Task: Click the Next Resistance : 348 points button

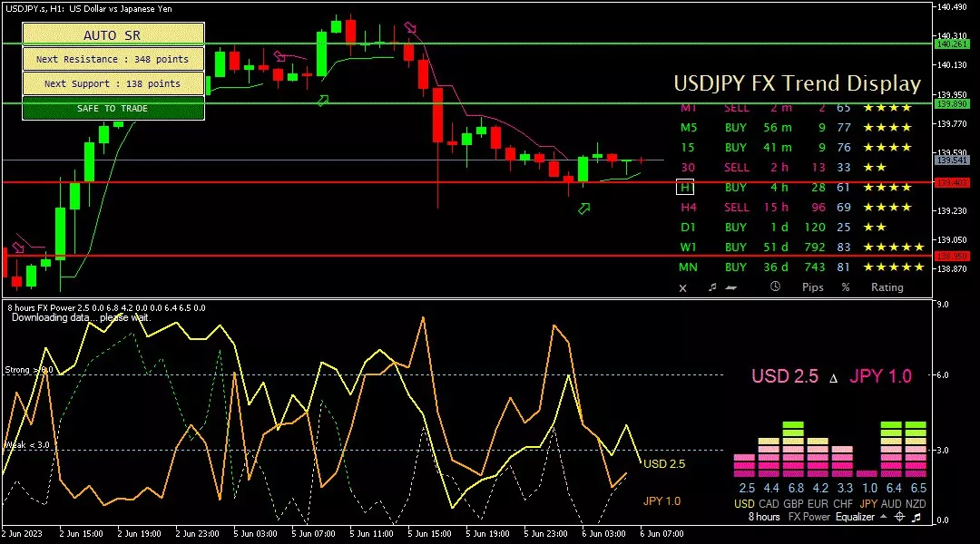Action: 113,59
